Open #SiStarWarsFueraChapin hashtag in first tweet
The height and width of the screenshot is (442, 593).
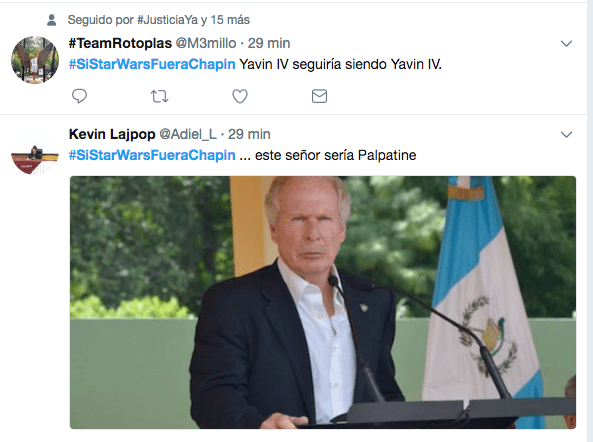(152, 64)
